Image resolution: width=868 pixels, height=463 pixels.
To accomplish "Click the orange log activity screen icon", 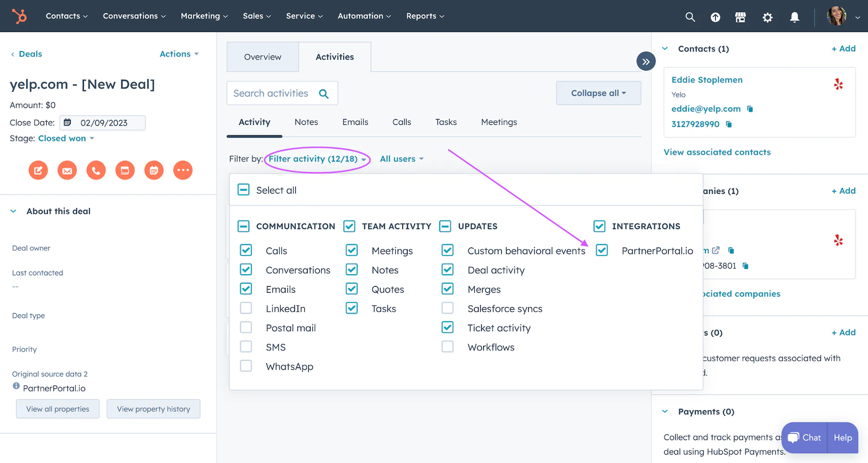I will (125, 170).
